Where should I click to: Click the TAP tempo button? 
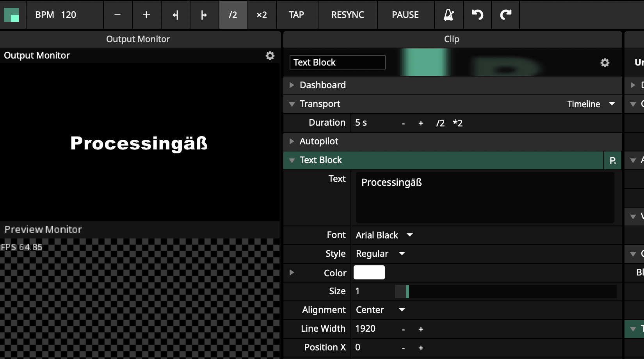[x=296, y=15]
